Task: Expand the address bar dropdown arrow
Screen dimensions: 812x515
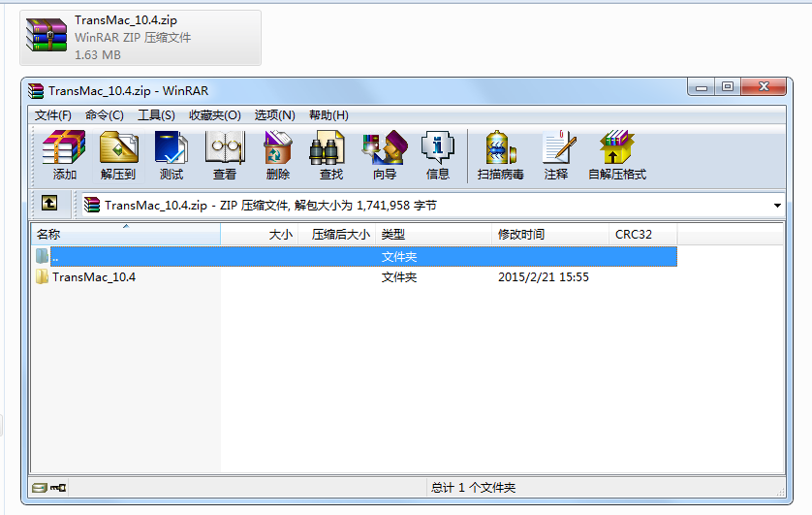Action: click(777, 206)
